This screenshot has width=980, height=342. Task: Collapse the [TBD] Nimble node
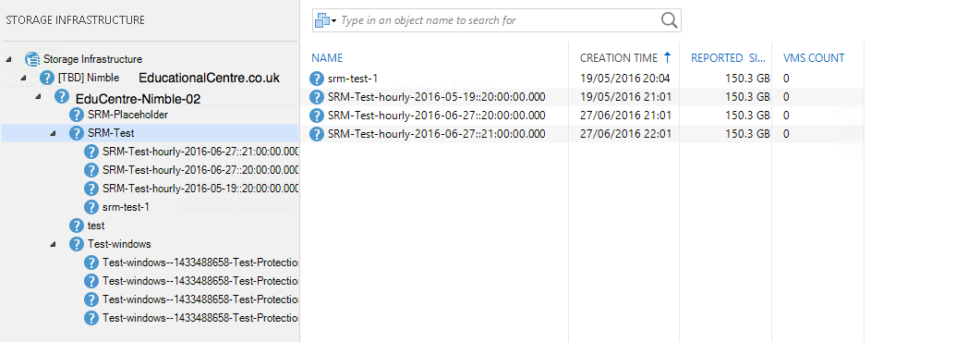(24, 79)
